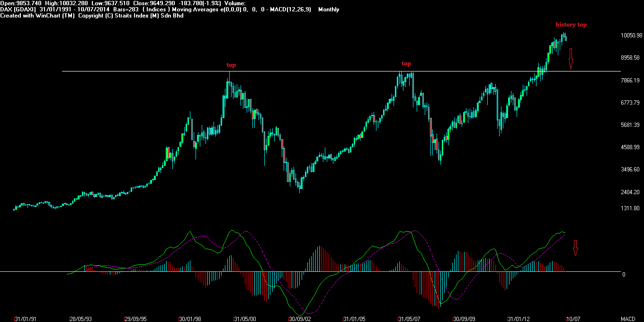Click the 10/07 date label
Screen dimensions: 644x322
click(573, 319)
